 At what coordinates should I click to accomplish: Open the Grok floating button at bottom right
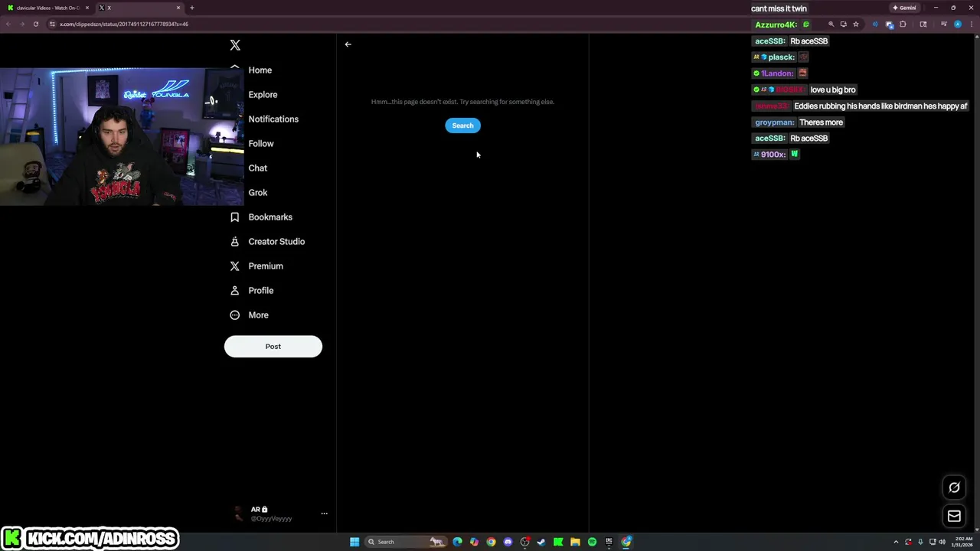pyautogui.click(x=954, y=487)
